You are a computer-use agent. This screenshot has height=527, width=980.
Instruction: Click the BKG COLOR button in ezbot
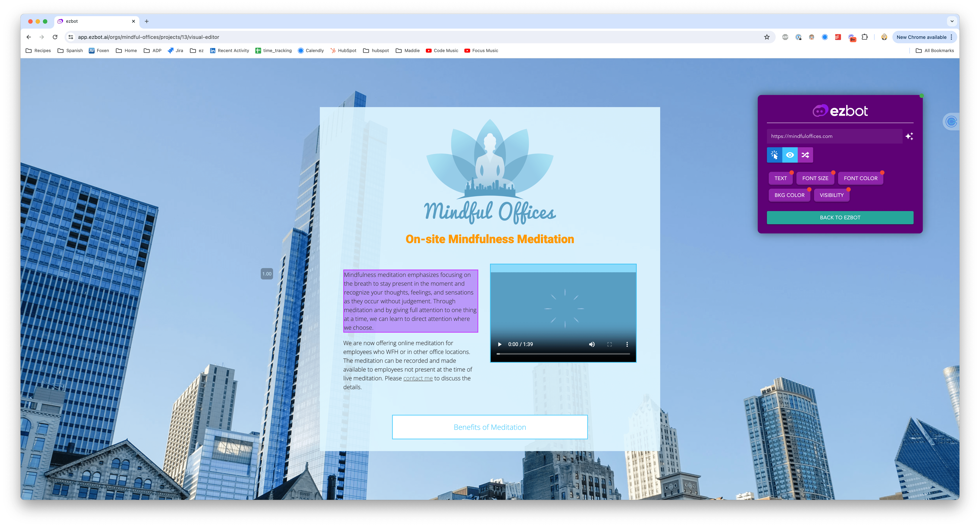point(789,195)
